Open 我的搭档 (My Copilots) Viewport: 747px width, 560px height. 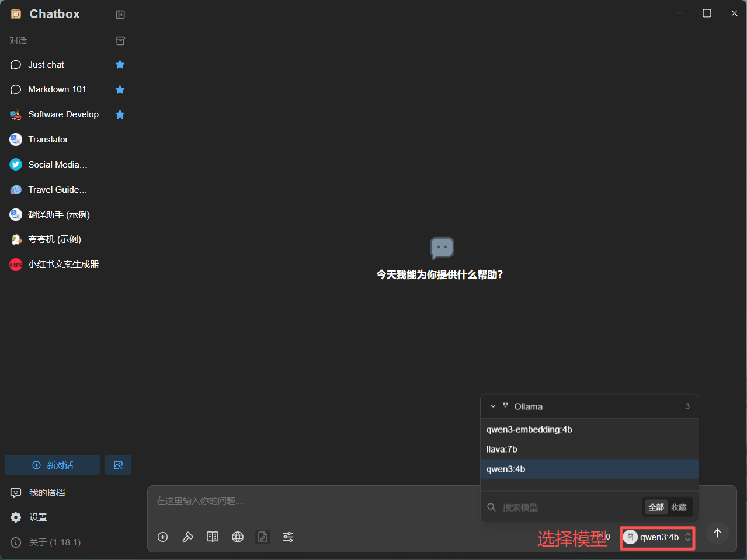[x=68, y=493]
